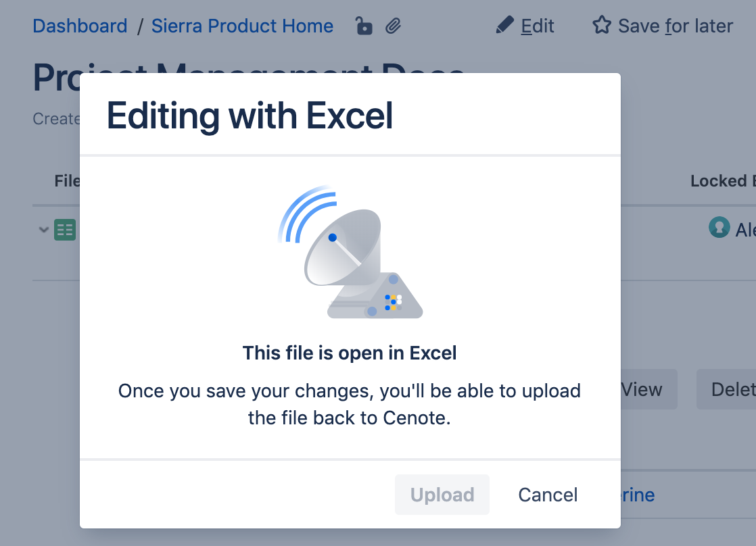Screen dimensions: 756x546
Task: Click the Project Management Docs page title
Action: pos(56,76)
